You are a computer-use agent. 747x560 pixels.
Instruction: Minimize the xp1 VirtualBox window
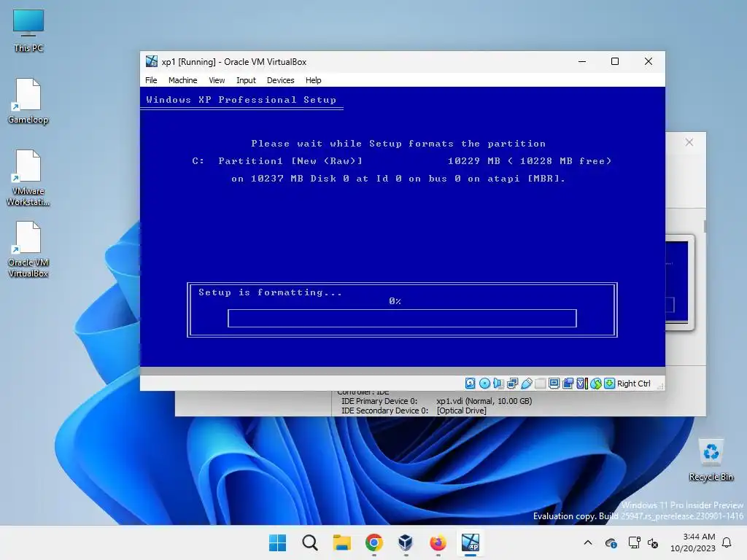[582, 61]
